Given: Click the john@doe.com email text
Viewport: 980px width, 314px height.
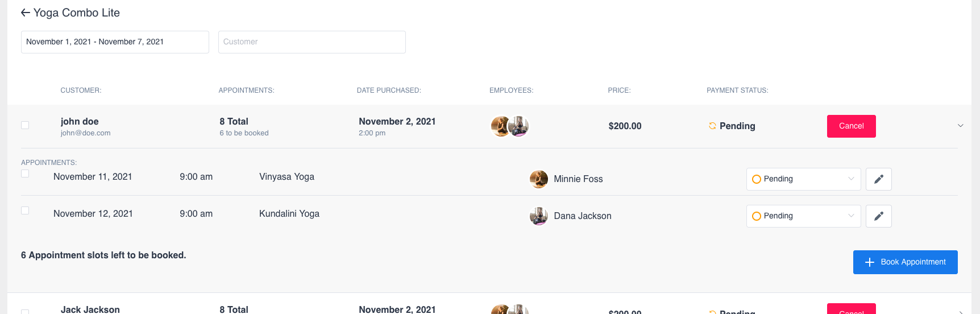Looking at the screenshot, I should point(85,133).
